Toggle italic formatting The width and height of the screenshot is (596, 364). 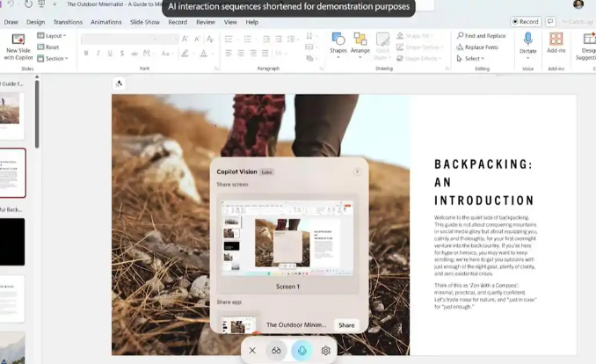pyautogui.click(x=98, y=54)
